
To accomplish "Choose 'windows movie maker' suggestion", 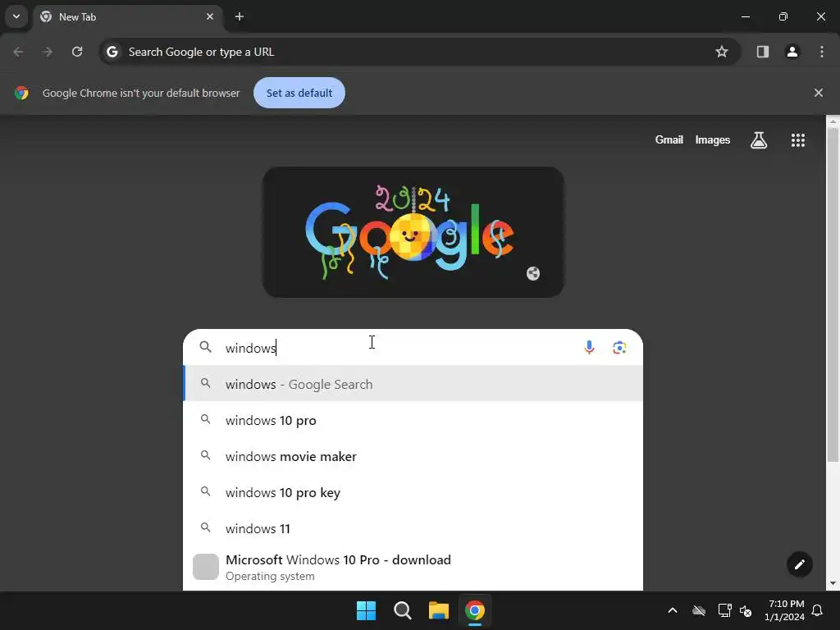I will pyautogui.click(x=413, y=456).
